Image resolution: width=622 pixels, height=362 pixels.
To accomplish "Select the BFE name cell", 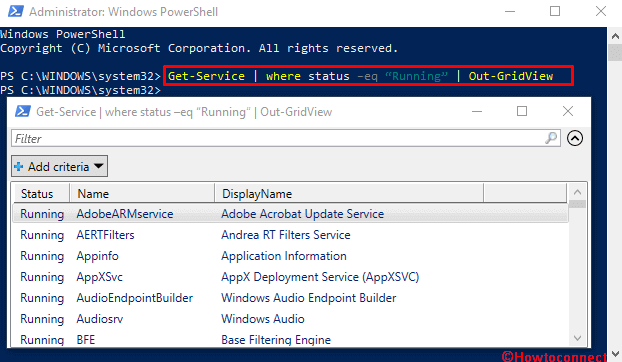I will tap(86, 340).
